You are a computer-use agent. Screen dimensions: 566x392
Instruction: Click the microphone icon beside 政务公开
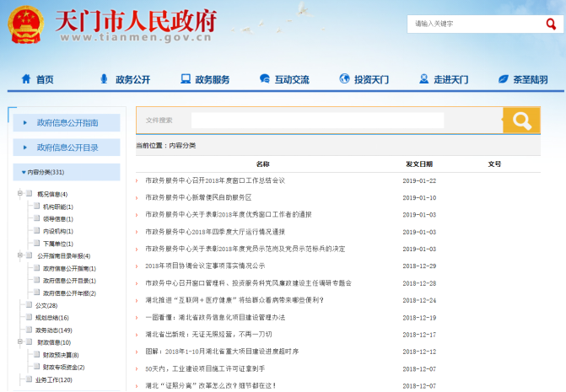(x=104, y=79)
